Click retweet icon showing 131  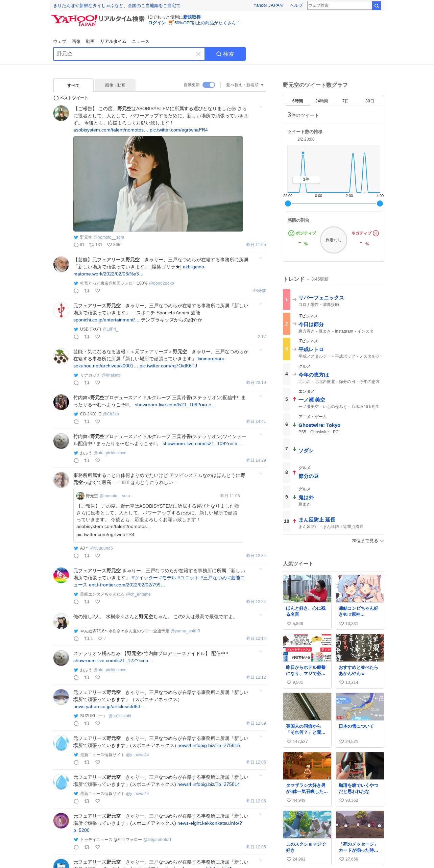(x=91, y=245)
